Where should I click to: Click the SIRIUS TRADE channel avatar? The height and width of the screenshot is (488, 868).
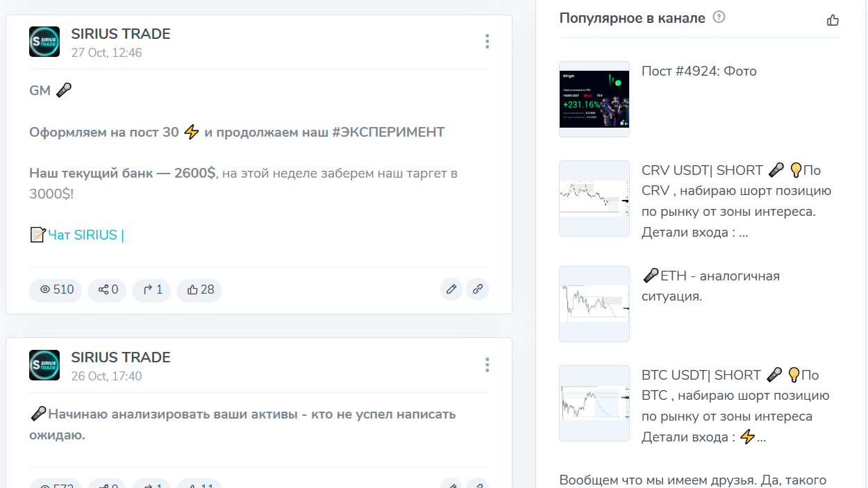coord(44,41)
